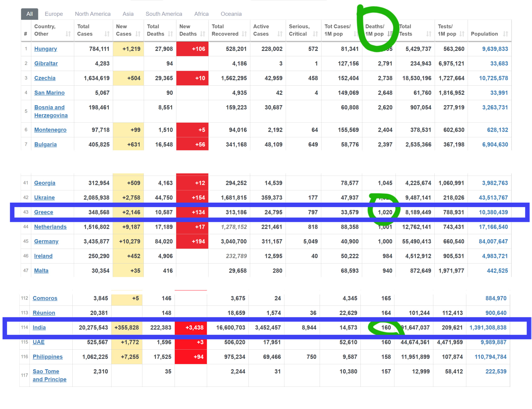Sort by Total Recovered arrows icon
Screen dimensions: 532x409
tap(245, 34)
